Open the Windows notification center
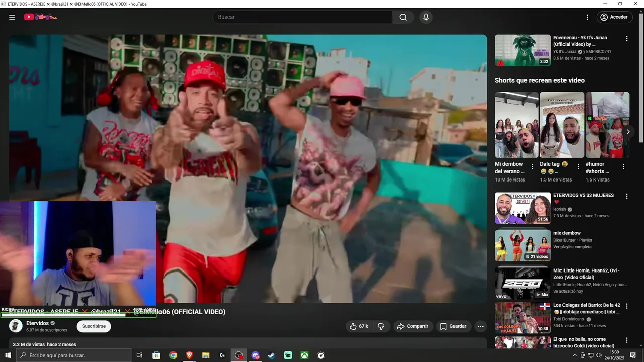The width and height of the screenshot is (644, 362). [x=633, y=355]
